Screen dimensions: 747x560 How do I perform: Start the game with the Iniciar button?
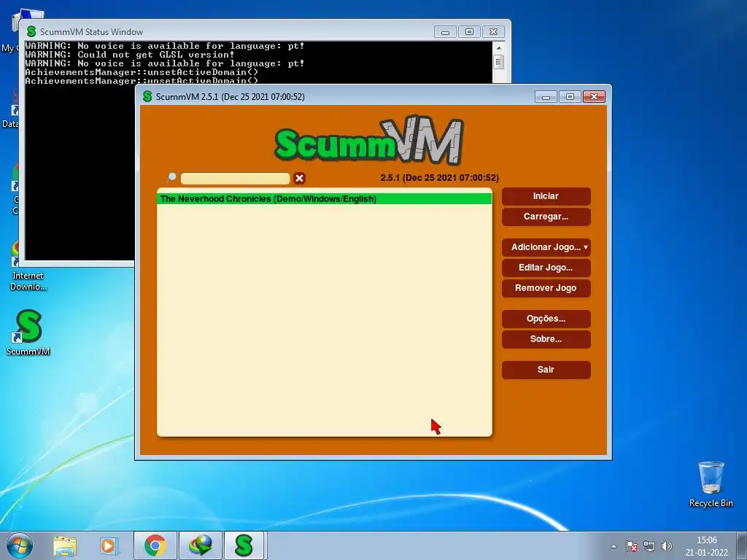546,196
